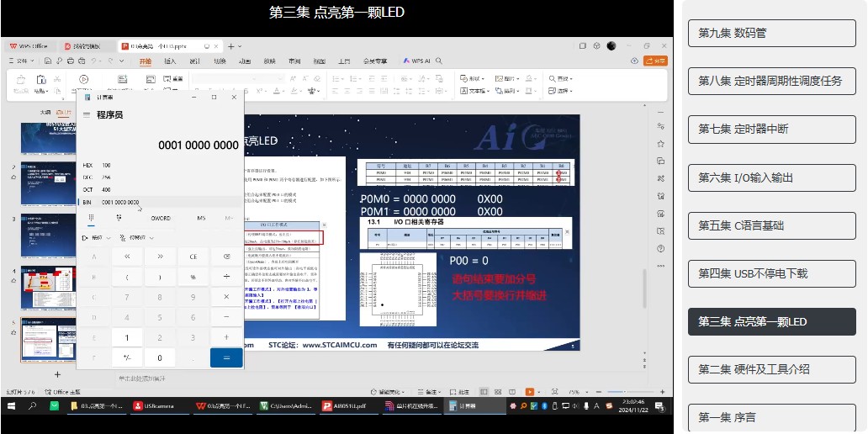Click the Windows Start button
Screen dimensions: 868x434
coord(11,405)
